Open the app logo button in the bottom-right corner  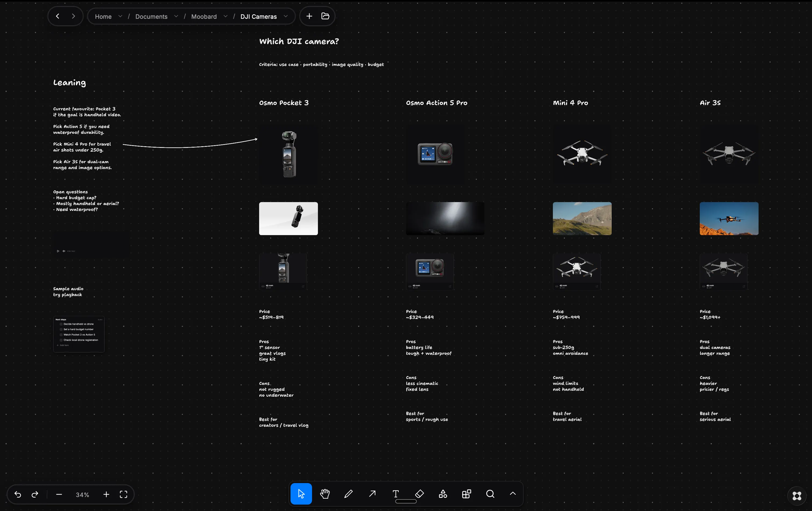[x=797, y=496]
